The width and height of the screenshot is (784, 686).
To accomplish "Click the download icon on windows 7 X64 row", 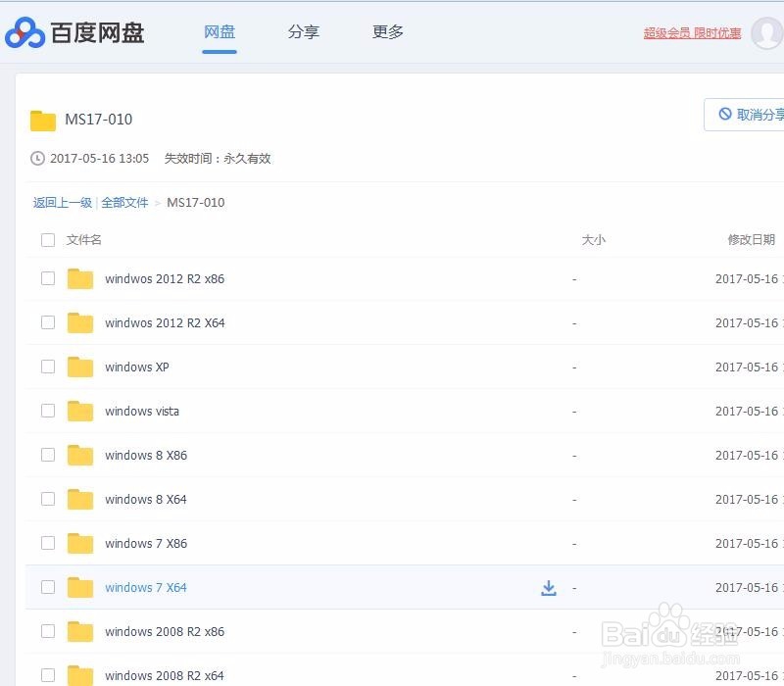I will pos(549,587).
